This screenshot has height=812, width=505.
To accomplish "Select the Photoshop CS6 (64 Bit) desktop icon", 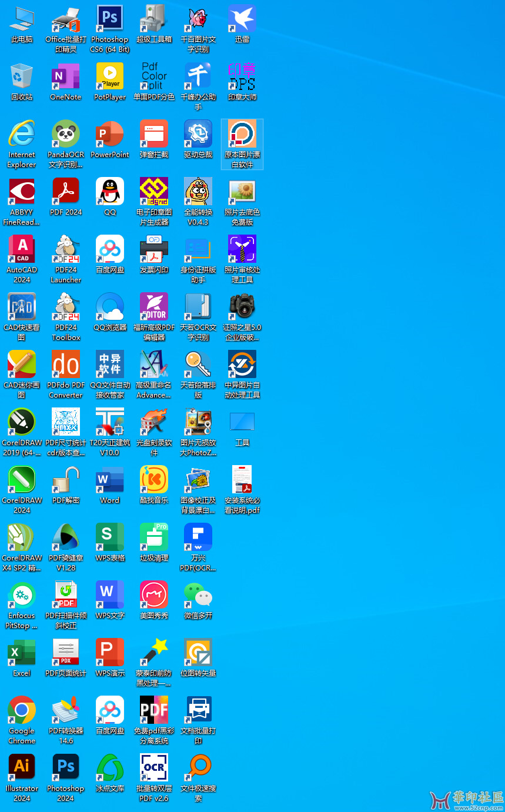I will coord(110,19).
